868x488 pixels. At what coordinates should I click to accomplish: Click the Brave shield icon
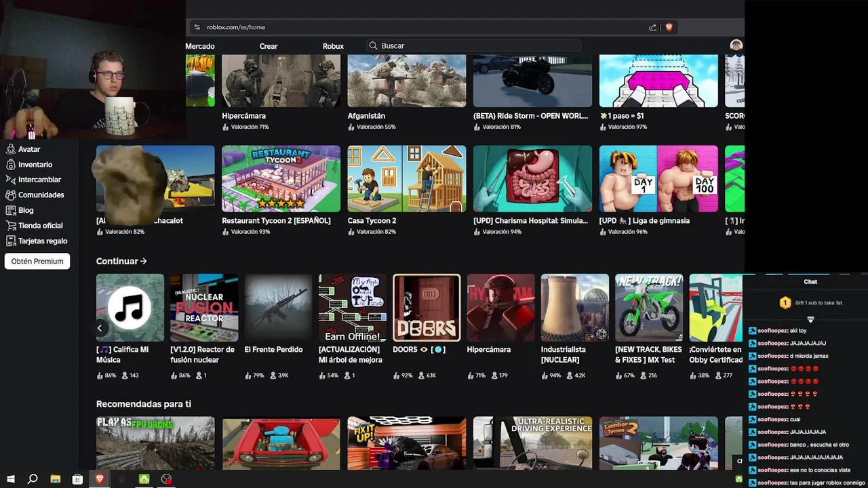669,27
